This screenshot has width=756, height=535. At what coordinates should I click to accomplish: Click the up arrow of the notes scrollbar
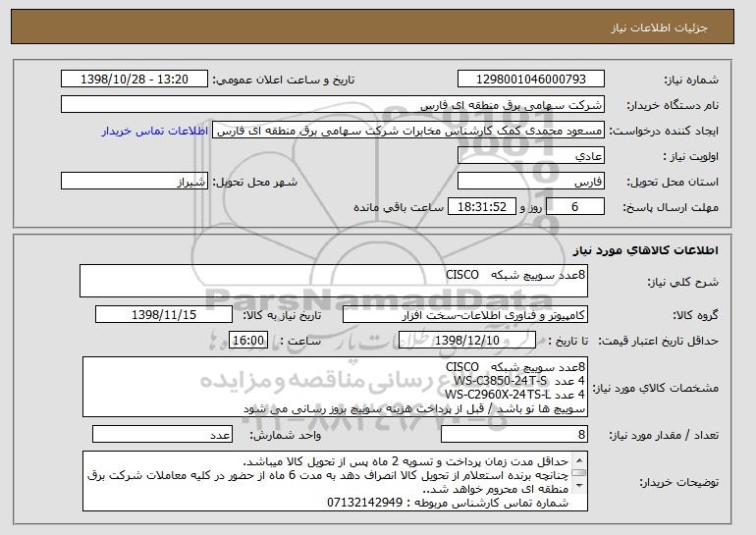tap(579, 458)
